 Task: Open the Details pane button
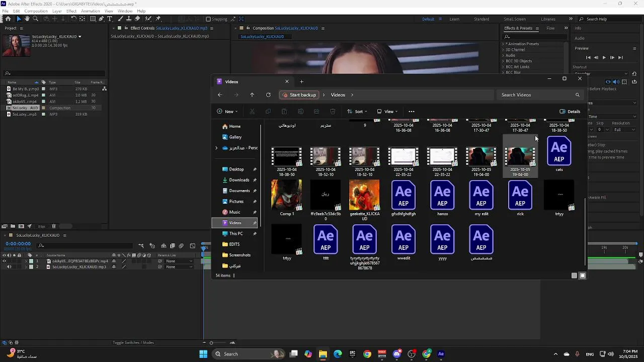coord(570,112)
